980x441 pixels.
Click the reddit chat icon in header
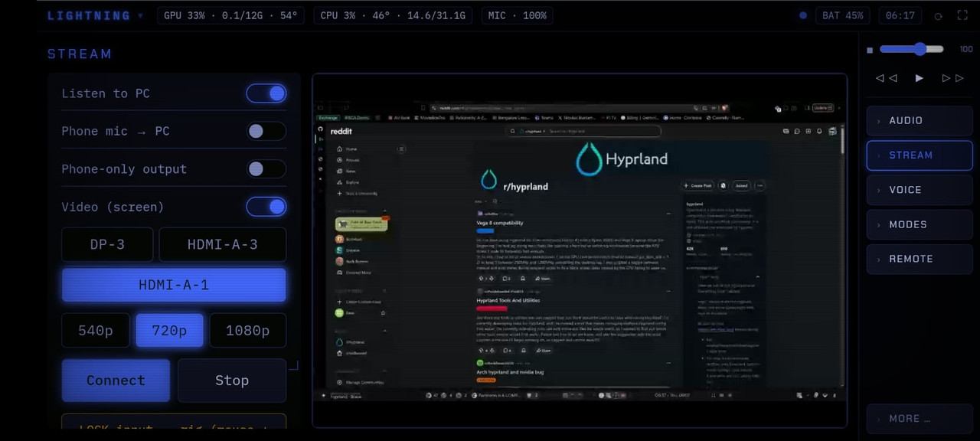pos(797,132)
